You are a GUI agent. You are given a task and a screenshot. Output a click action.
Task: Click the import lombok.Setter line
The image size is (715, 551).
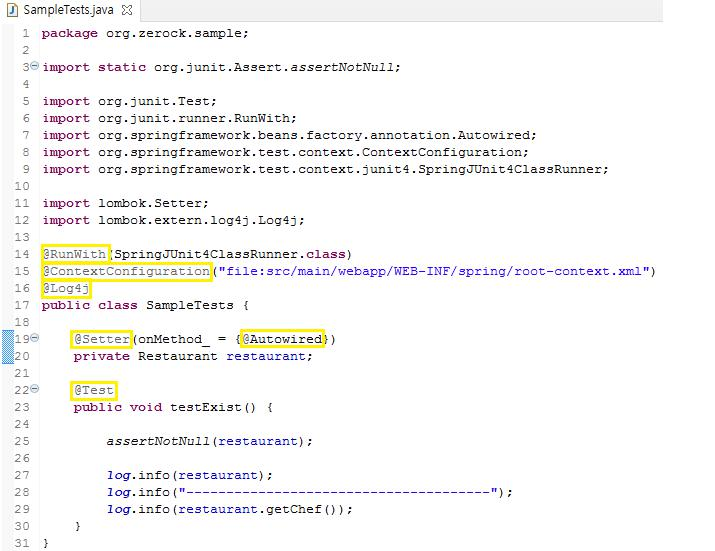coord(125,203)
